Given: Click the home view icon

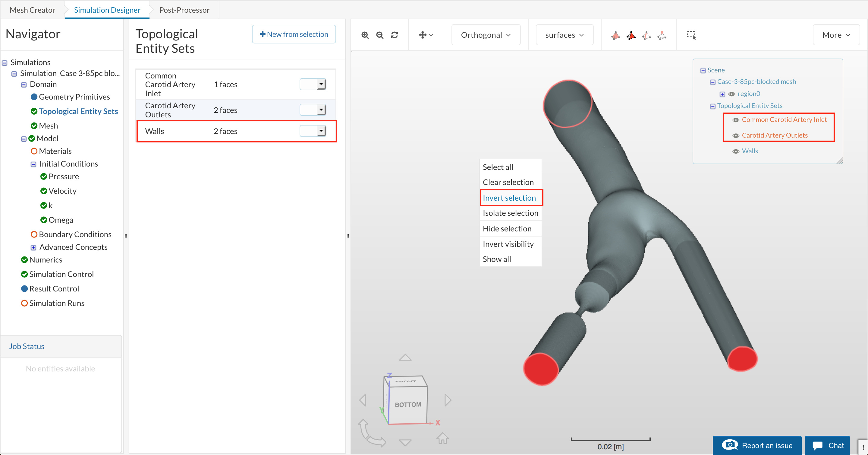Looking at the screenshot, I should (x=442, y=438).
